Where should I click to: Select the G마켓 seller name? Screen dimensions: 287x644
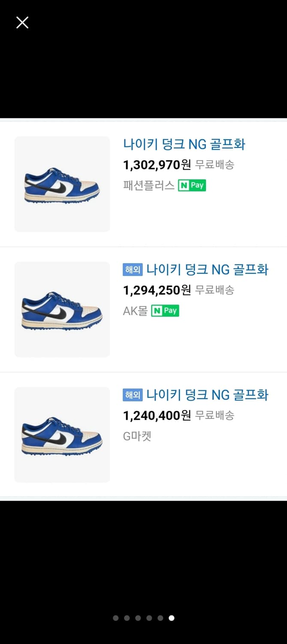tap(137, 436)
